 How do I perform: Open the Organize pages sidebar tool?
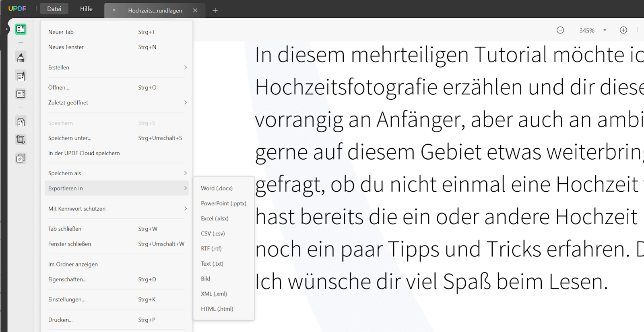(x=21, y=94)
